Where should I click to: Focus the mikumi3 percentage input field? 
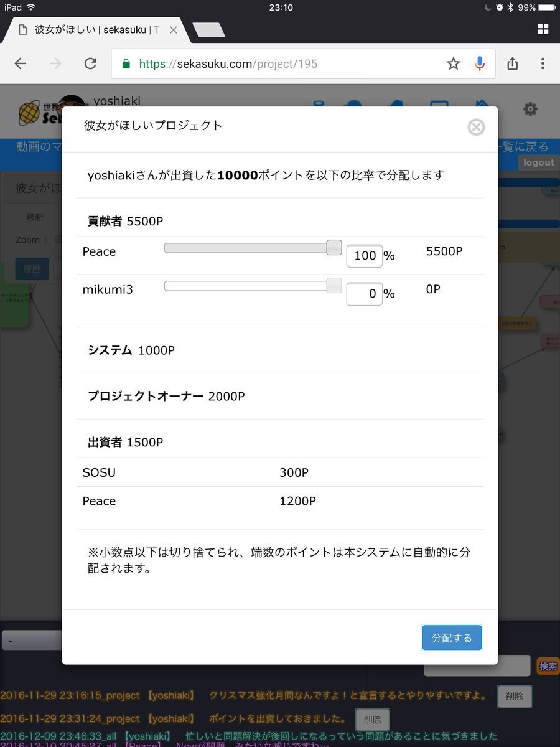[364, 294]
